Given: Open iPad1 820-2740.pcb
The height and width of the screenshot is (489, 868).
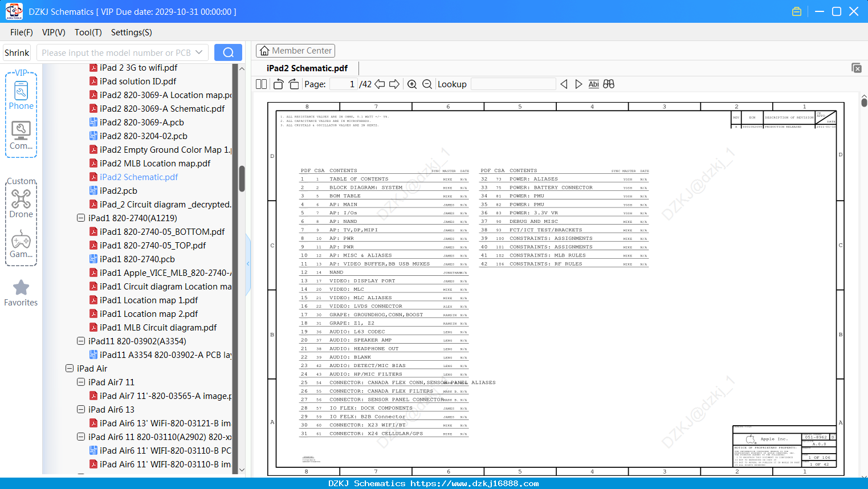Looking at the screenshot, I should 137,259.
